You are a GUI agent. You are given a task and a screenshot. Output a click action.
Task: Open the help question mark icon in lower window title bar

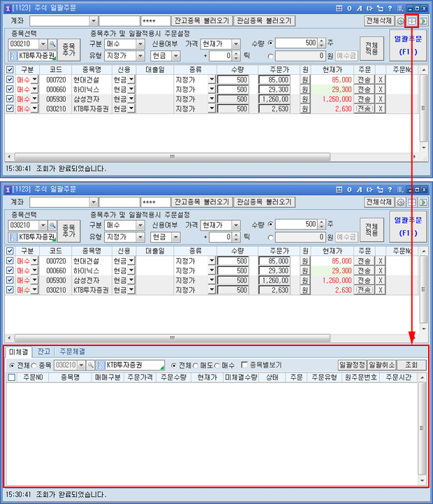coord(388,189)
